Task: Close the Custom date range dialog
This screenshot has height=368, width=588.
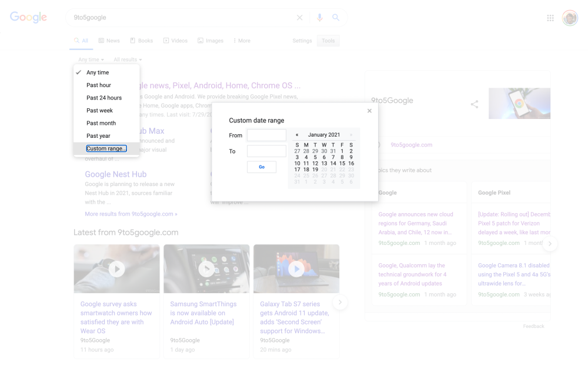Action: [369, 111]
